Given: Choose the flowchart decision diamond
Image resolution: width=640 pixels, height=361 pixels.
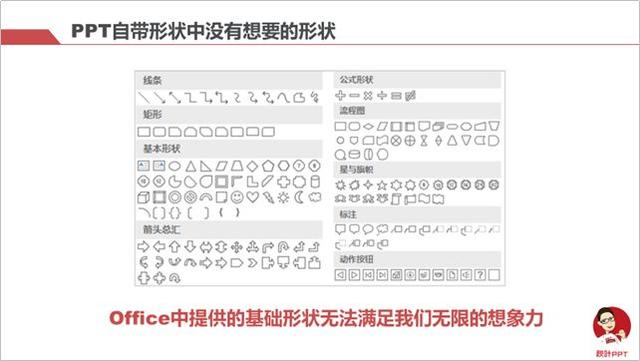Looking at the screenshot, I should click(368, 127).
